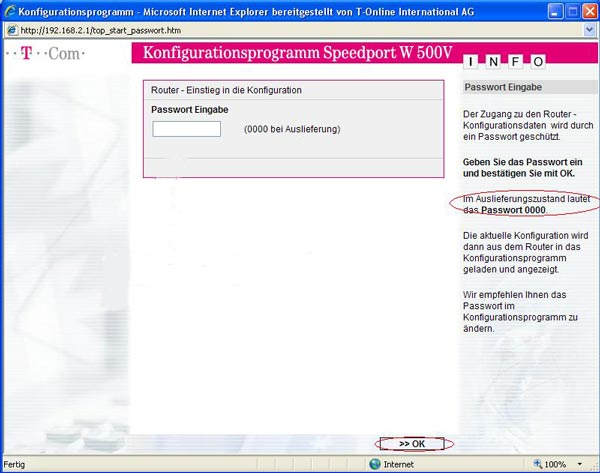This screenshot has height=473, width=600.
Task: Click the Fertig status text
Action: click(x=14, y=465)
